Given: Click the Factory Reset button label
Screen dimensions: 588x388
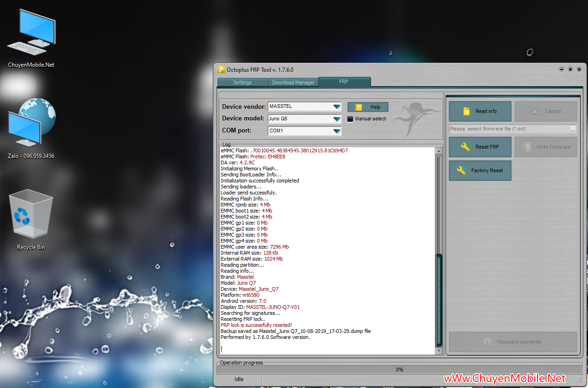Looking at the screenshot, I should pos(487,170).
